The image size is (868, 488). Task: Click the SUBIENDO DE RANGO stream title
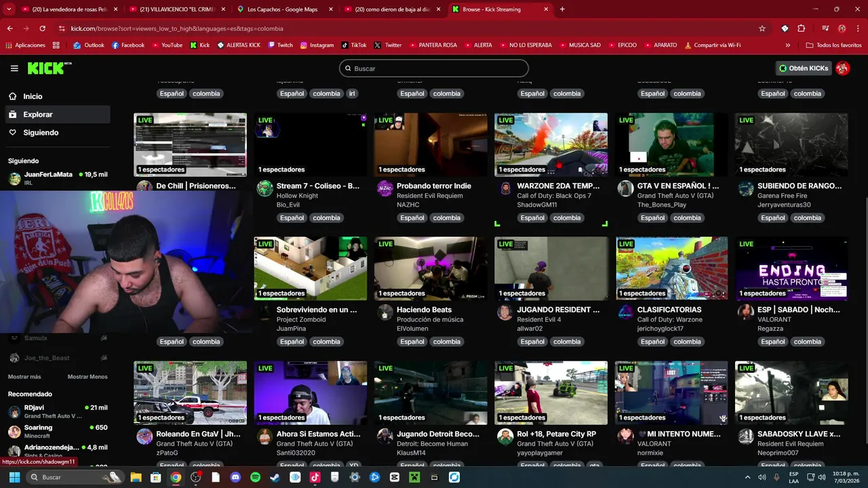[x=800, y=186]
